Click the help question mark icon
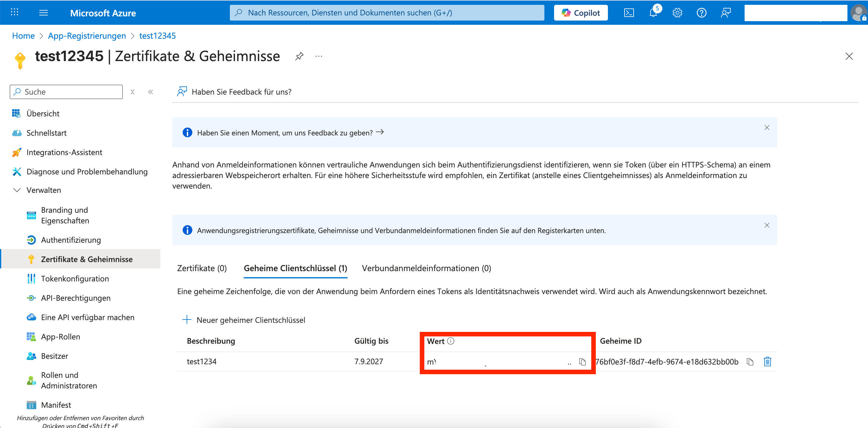Image resolution: width=868 pixels, height=428 pixels. pos(701,13)
